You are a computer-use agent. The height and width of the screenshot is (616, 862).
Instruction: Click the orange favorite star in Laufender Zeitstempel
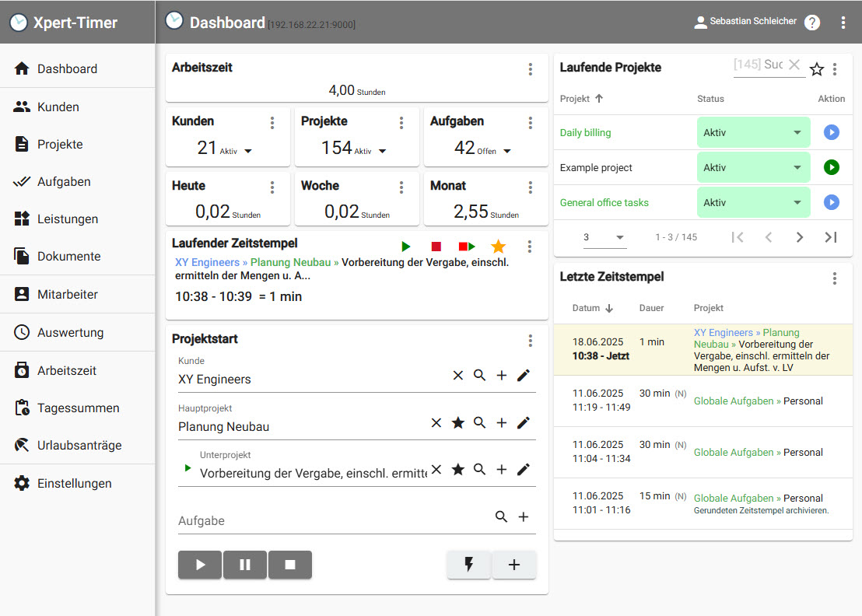point(498,247)
